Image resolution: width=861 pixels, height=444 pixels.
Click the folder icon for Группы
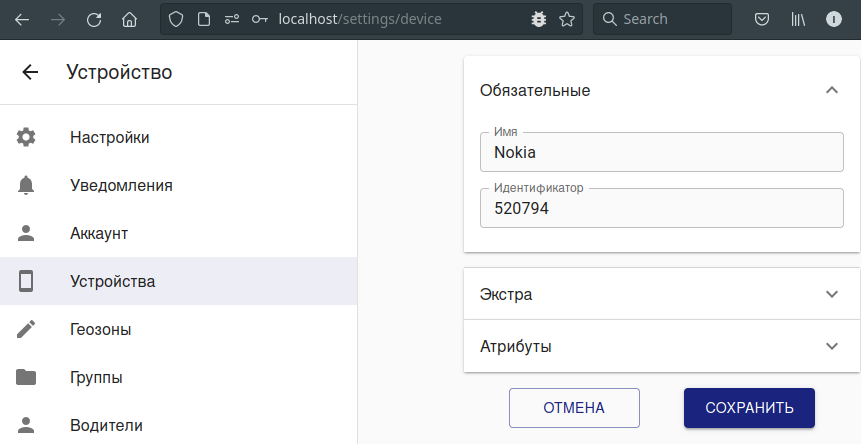pyautogui.click(x=26, y=377)
